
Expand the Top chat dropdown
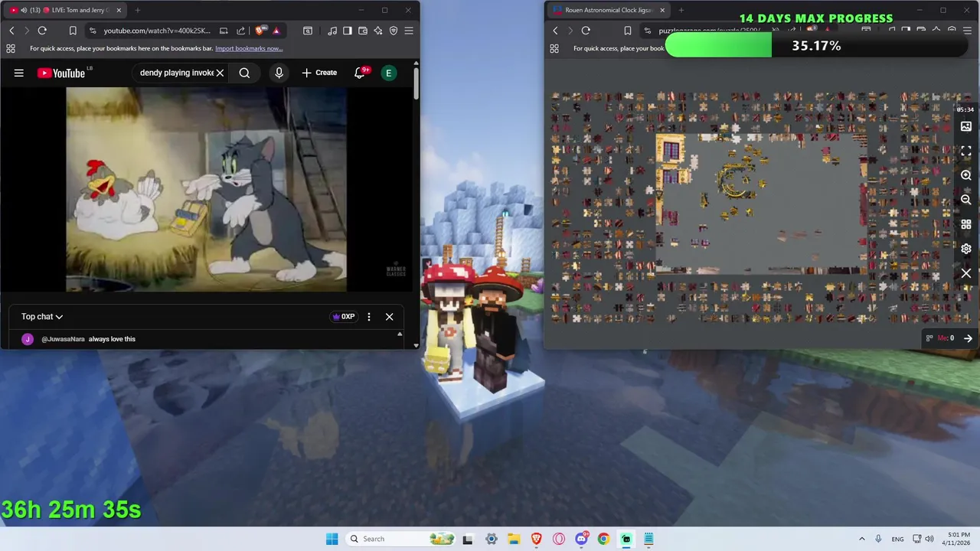click(42, 316)
